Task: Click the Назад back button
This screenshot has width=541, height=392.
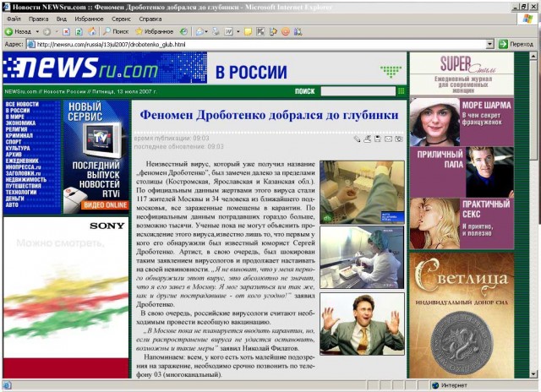Action: pyautogui.click(x=18, y=32)
